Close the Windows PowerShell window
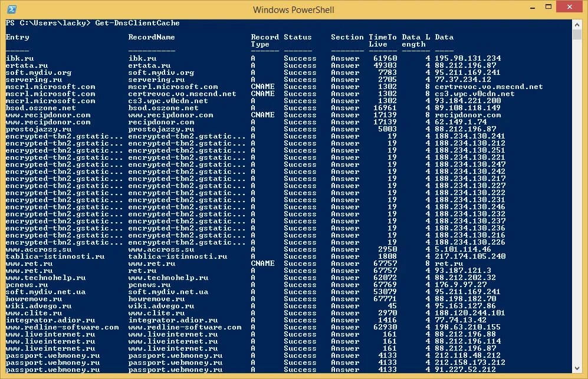 [x=569, y=7]
